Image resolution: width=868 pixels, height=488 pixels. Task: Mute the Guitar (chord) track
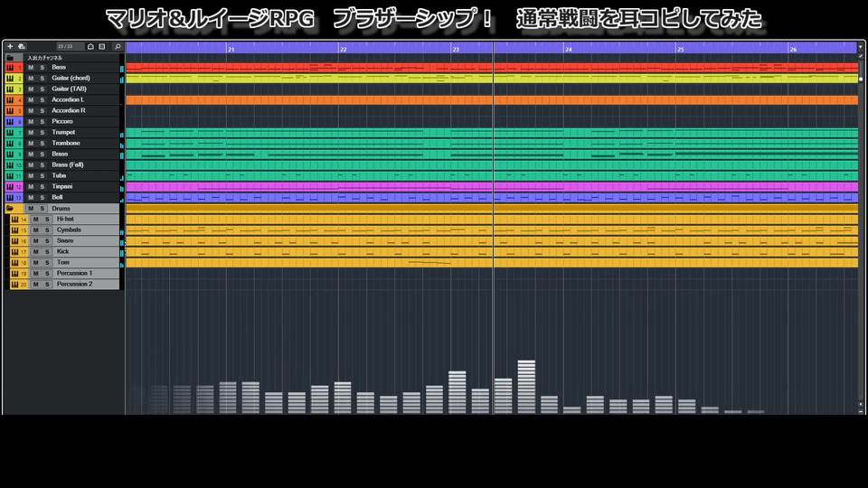click(x=31, y=78)
